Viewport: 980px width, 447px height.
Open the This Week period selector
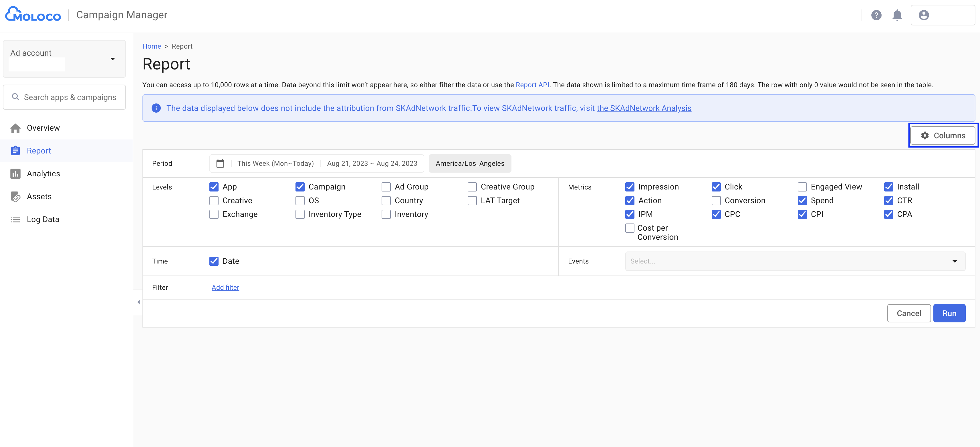(x=275, y=163)
